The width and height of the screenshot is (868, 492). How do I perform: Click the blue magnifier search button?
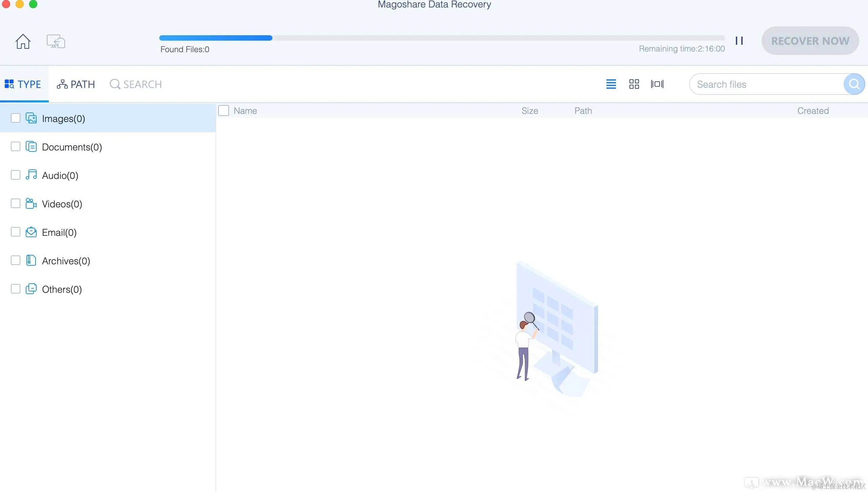point(854,84)
